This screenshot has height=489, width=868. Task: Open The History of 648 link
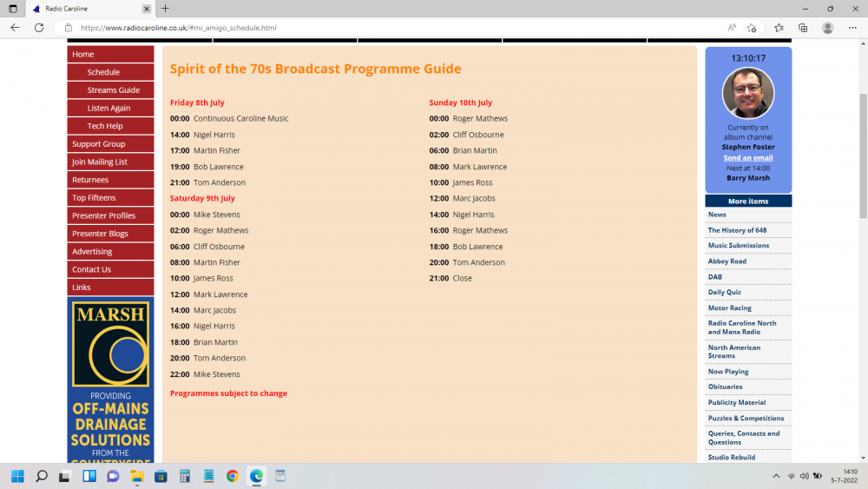click(x=737, y=230)
